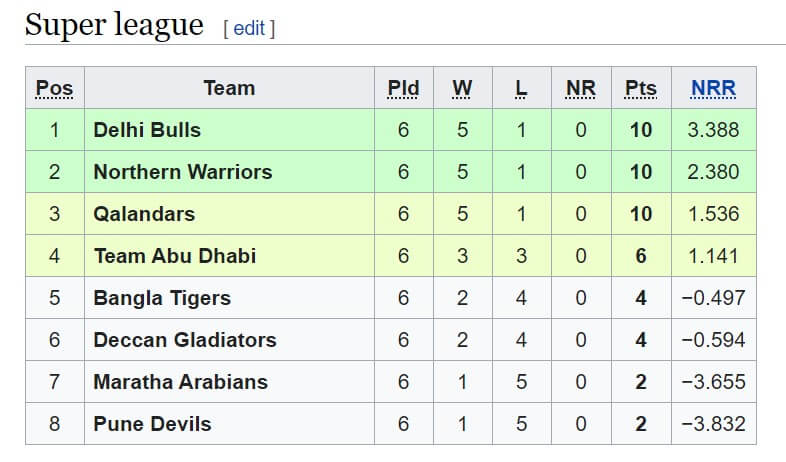Click the W column header

click(462, 88)
